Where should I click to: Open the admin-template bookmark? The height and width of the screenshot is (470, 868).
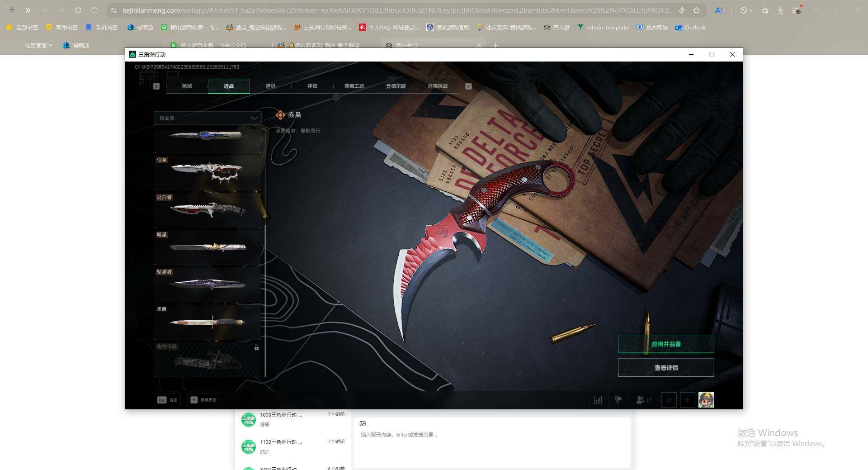click(603, 27)
